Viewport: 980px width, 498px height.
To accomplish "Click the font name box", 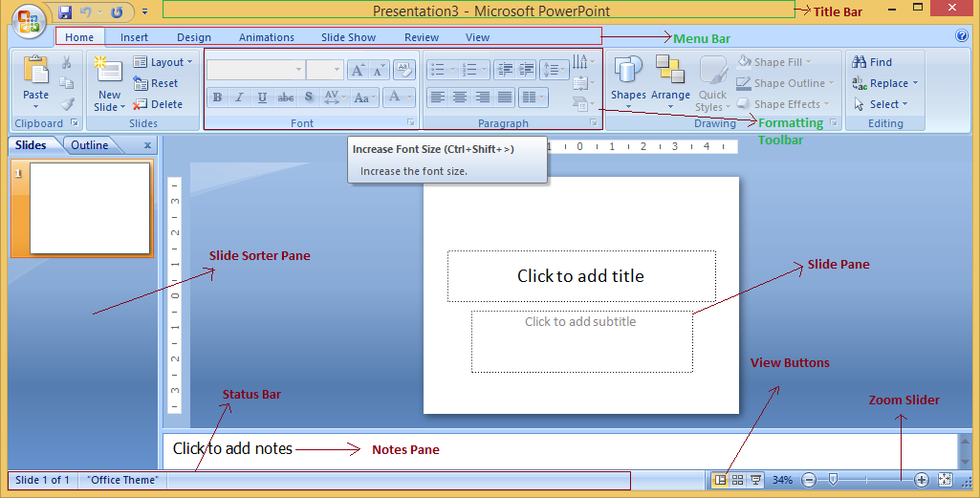I will tap(255, 70).
